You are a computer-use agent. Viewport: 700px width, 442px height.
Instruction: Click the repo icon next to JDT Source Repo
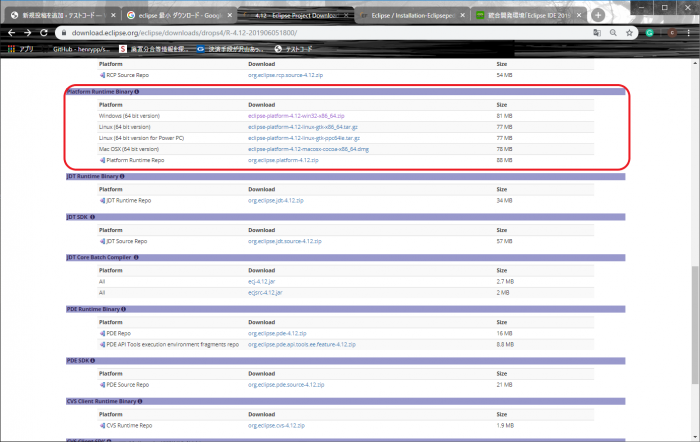coord(102,242)
